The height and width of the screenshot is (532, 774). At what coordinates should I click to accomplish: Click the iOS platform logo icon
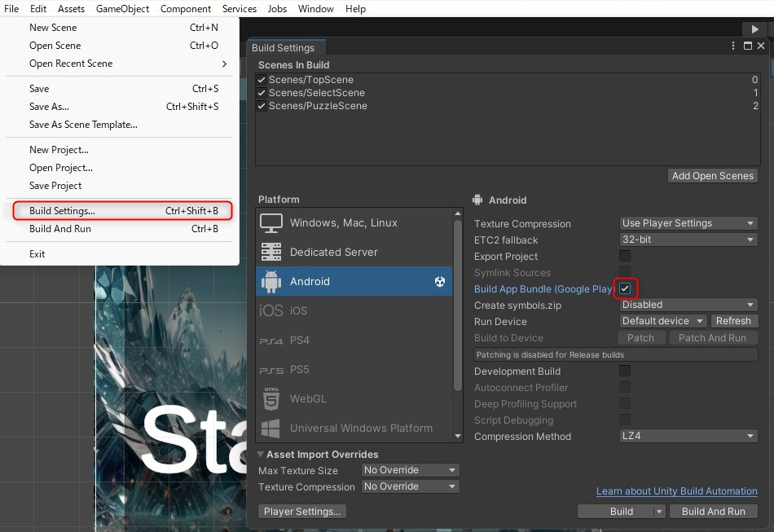(x=270, y=310)
